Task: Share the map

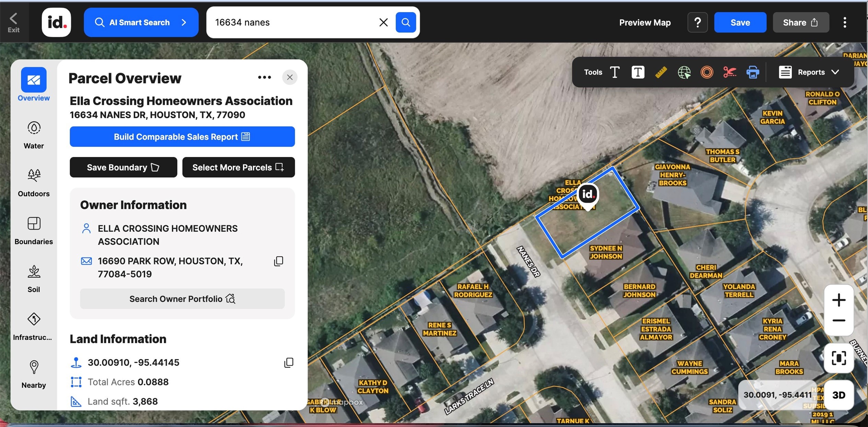Action: 801,22
